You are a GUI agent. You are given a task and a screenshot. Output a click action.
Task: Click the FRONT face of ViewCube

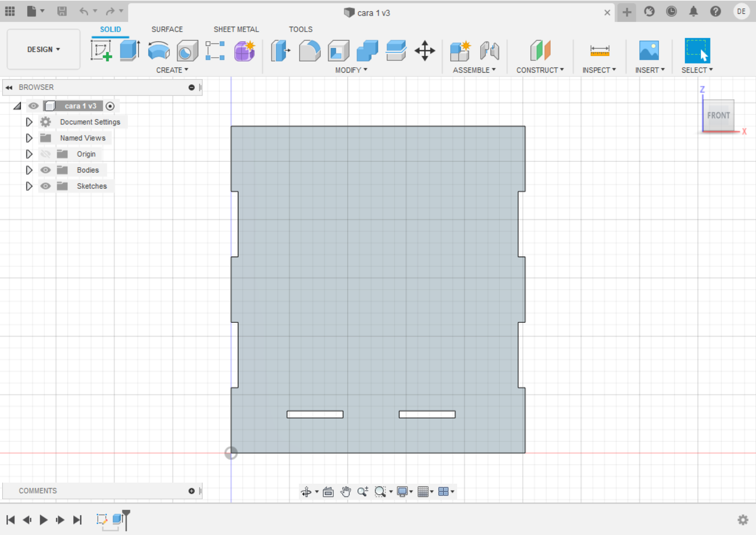pyautogui.click(x=718, y=115)
